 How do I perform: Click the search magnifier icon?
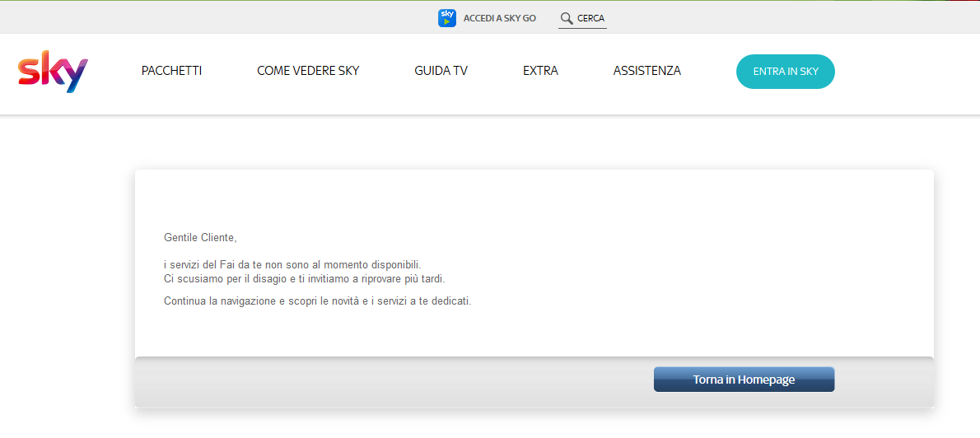[567, 19]
